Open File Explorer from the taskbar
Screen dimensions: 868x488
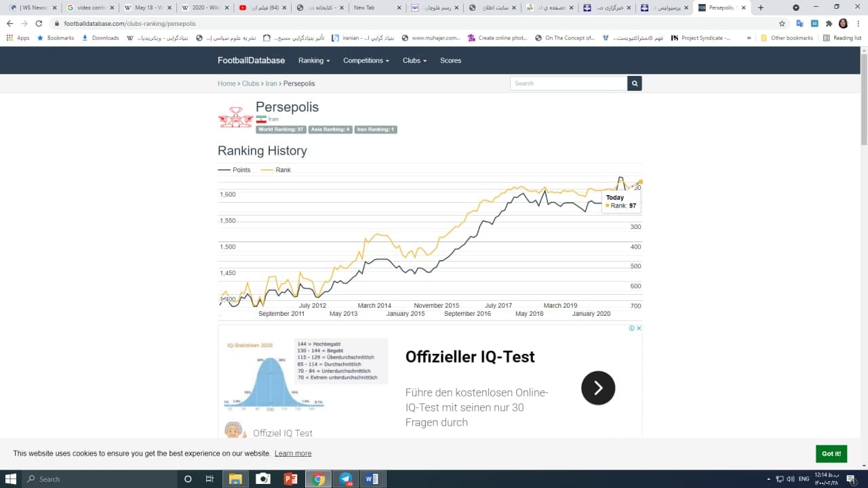[x=235, y=479]
